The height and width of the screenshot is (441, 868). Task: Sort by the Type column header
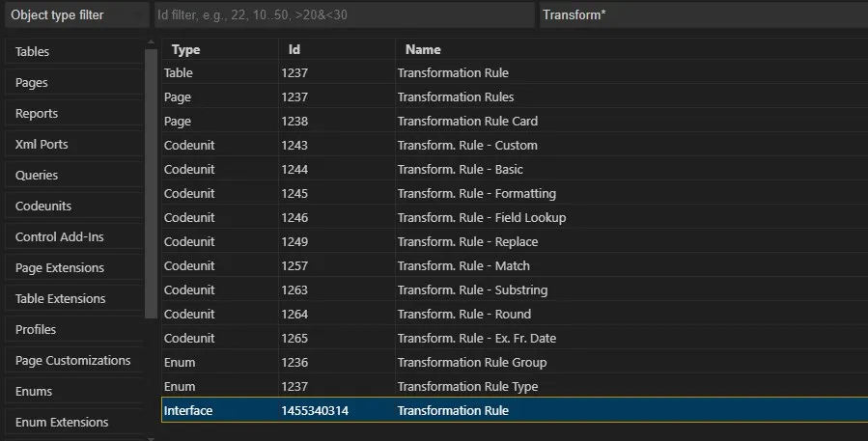[220, 49]
